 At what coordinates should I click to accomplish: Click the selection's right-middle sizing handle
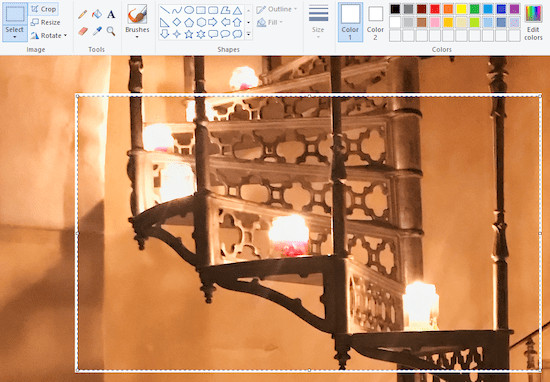click(x=540, y=233)
